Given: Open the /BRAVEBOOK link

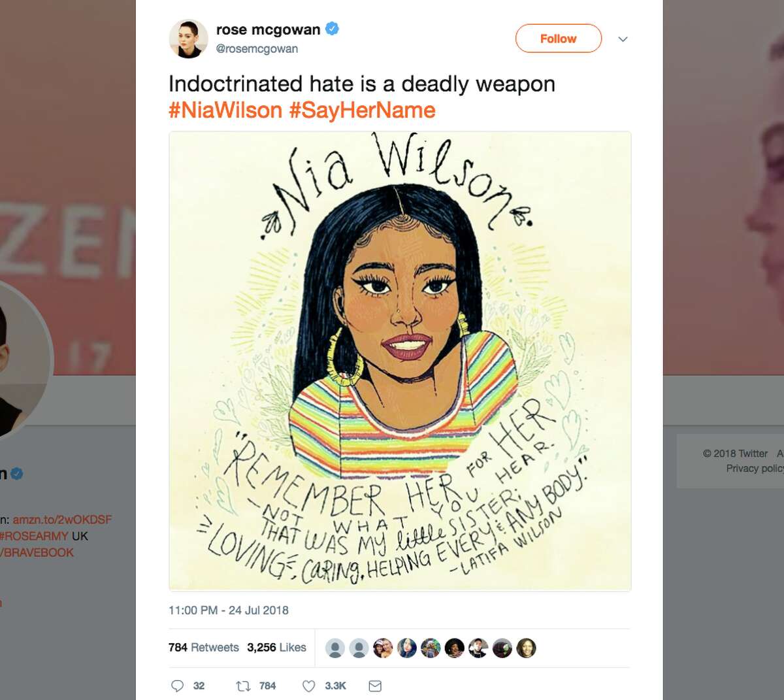Looking at the screenshot, I should (36, 552).
